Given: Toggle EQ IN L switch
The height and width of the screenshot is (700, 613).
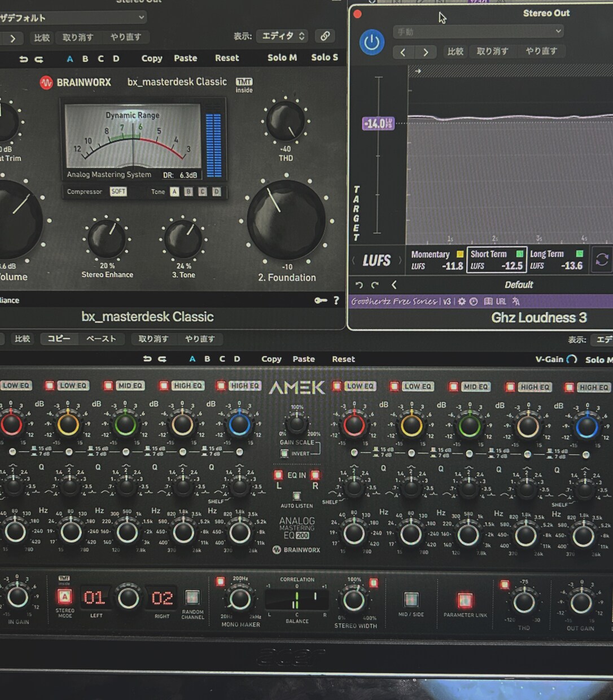Looking at the screenshot, I should tap(278, 475).
